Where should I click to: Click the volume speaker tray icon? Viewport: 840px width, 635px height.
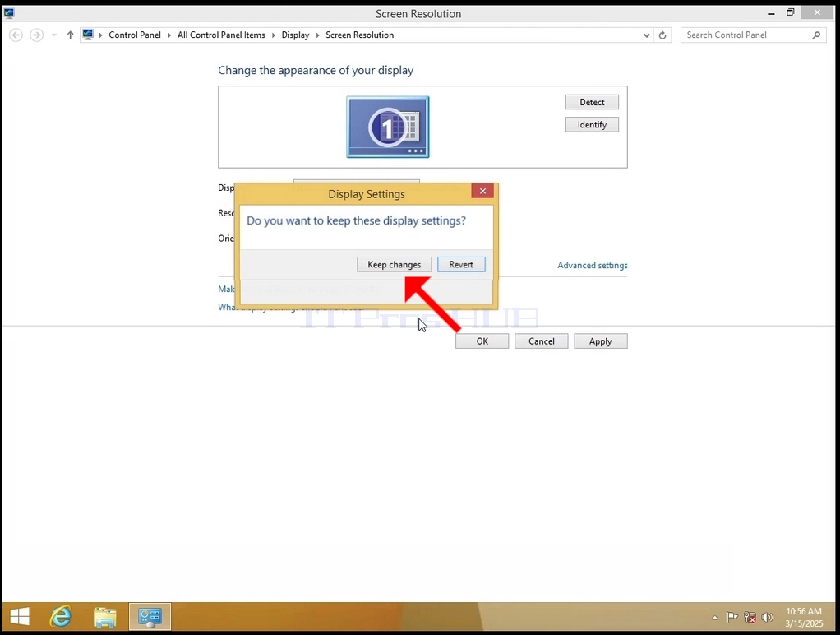(767, 617)
